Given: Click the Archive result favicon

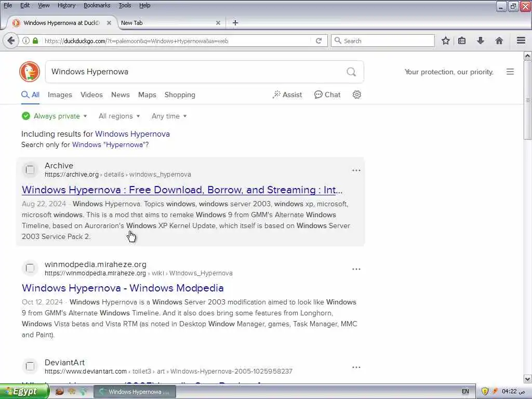Looking at the screenshot, I should pyautogui.click(x=30, y=170).
